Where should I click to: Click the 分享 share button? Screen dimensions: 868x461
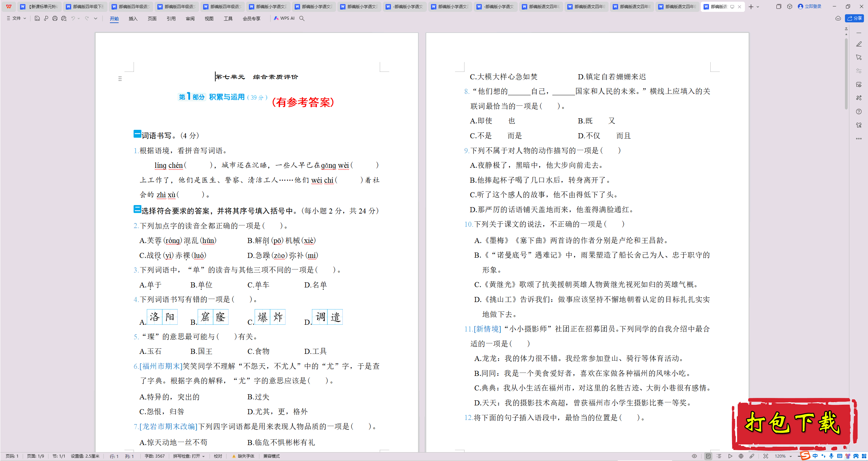[x=854, y=18]
